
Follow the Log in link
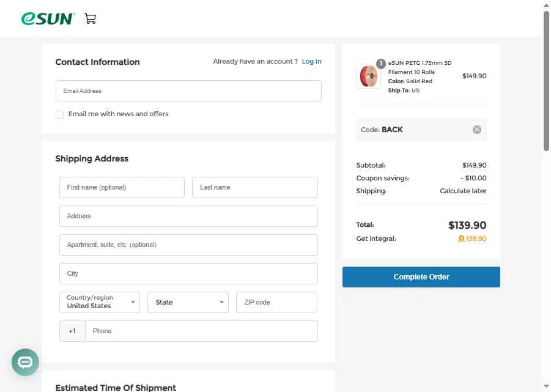tap(311, 61)
